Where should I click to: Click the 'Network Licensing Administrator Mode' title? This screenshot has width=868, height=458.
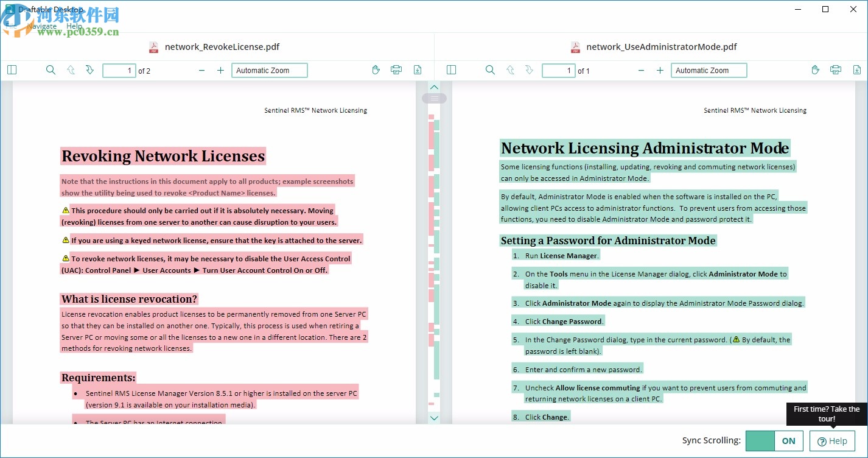click(645, 148)
